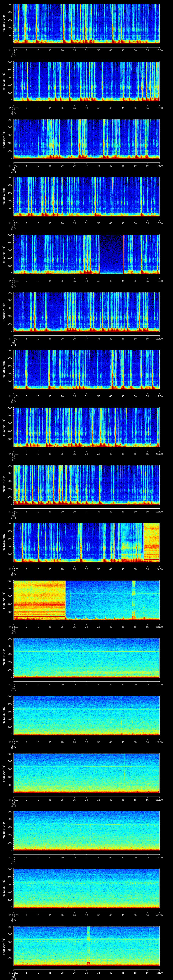Click the 19:00 end label of 11:18:00 panel
Screen dimensions: 173x980
pyautogui.click(x=160, y=281)
